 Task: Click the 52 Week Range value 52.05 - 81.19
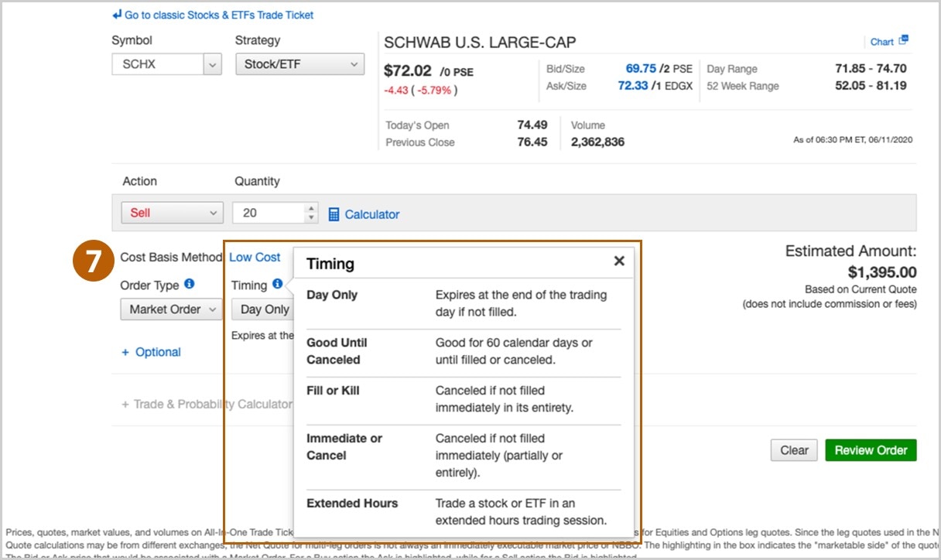point(871,86)
